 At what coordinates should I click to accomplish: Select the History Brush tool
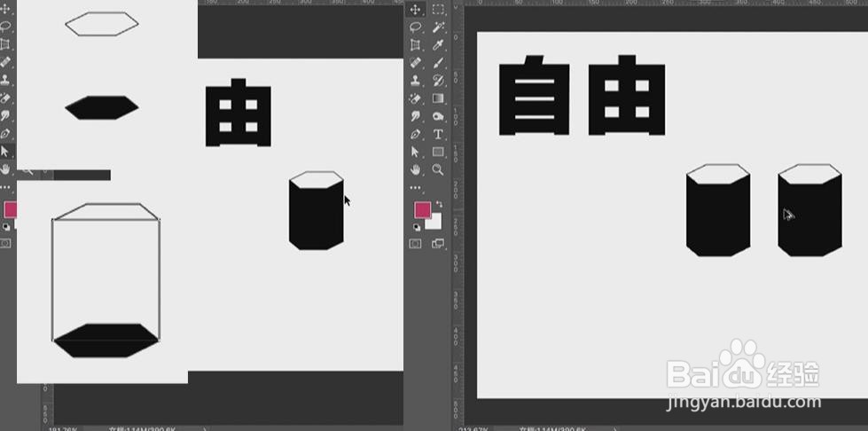(438, 81)
